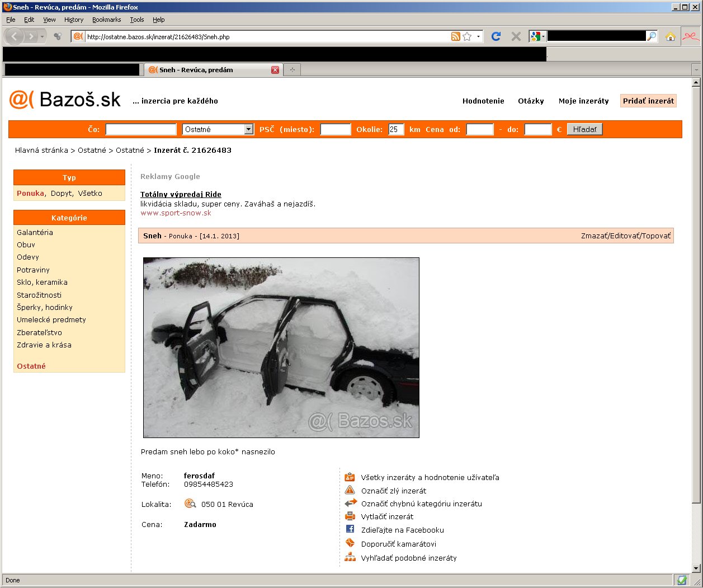Click the Starožitnosti category link
This screenshot has height=588, width=703.
pos(39,295)
